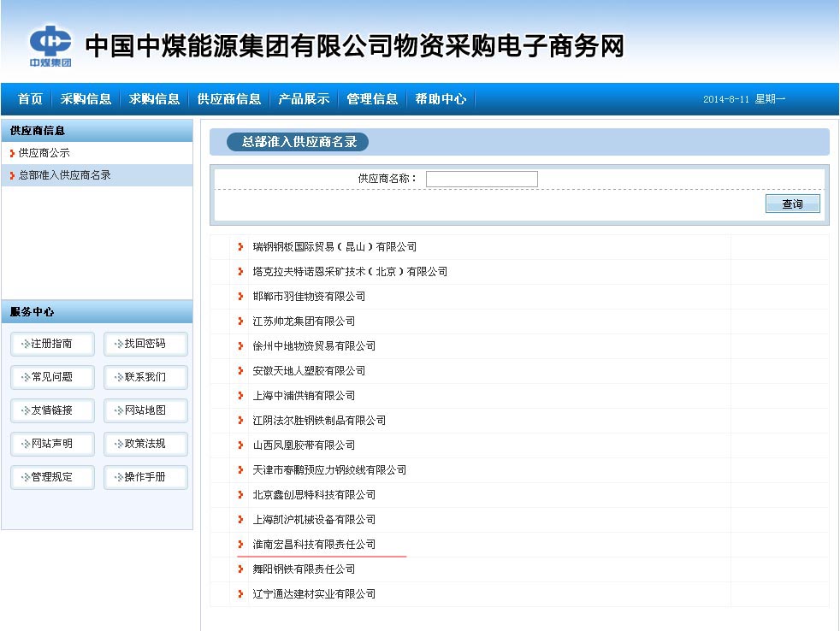The height and width of the screenshot is (631, 840).
Task: Click the red arrow beside 上海凯沪机械设备
Action: [240, 520]
